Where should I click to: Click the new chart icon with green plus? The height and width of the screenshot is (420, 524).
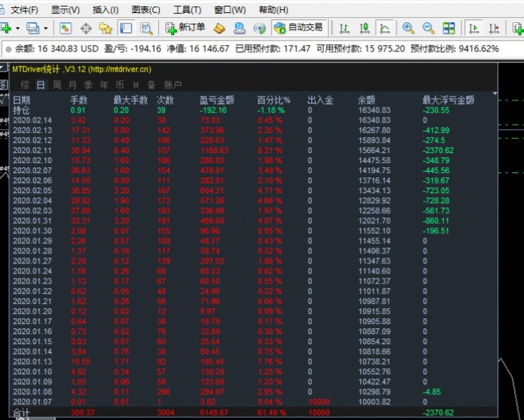click(6, 28)
